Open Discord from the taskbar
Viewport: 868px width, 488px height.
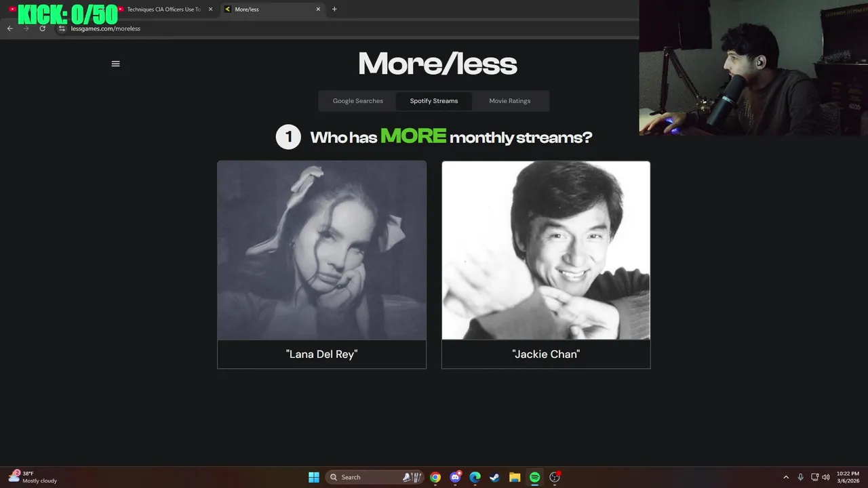click(456, 477)
